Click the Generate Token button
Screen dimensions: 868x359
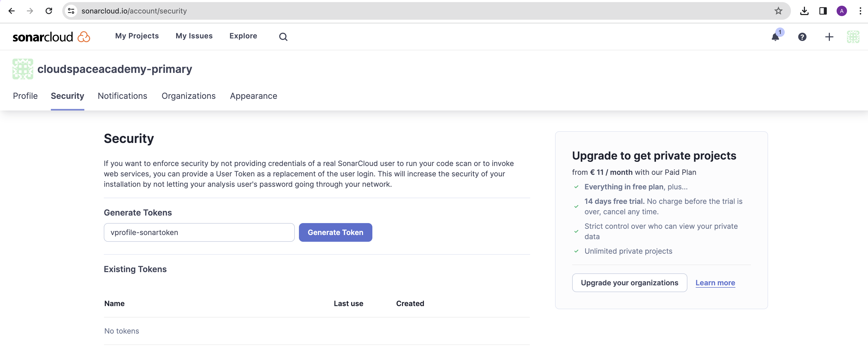point(335,232)
